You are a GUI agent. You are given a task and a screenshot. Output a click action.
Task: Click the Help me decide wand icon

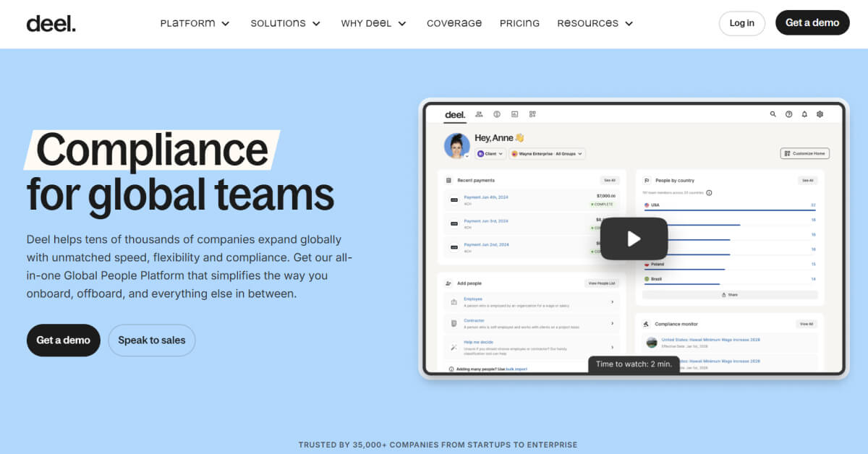(x=454, y=348)
